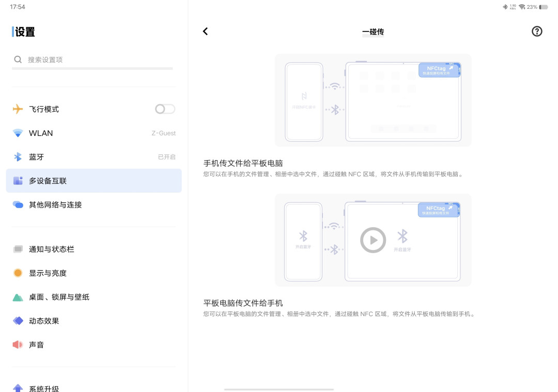Open the help question mark icon

tap(537, 32)
